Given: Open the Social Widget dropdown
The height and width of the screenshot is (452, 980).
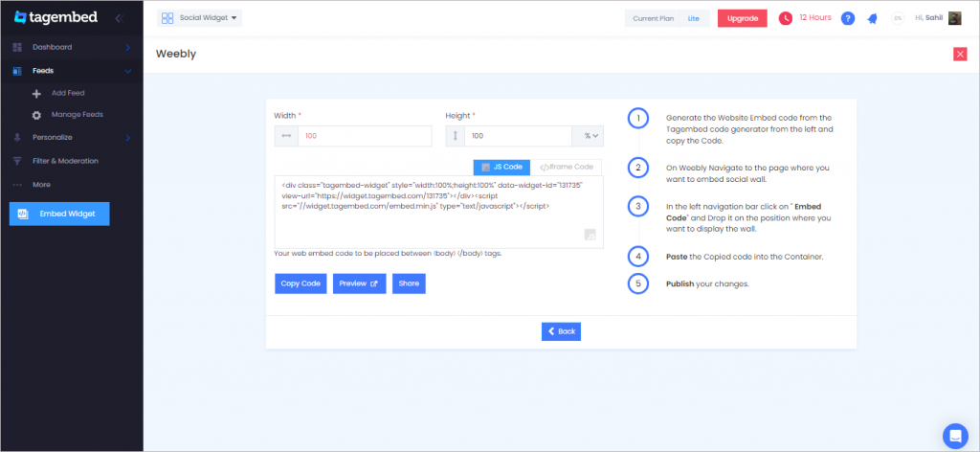Looking at the screenshot, I should coord(199,18).
